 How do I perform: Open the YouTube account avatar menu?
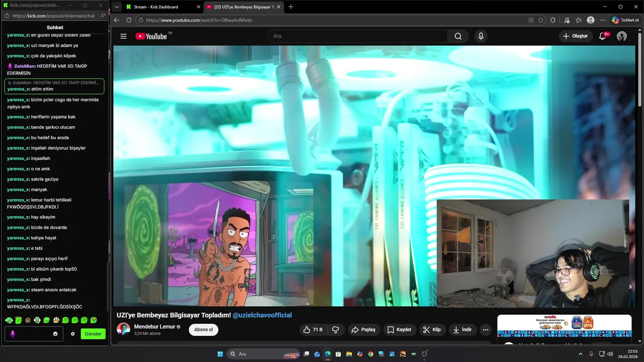[622, 36]
